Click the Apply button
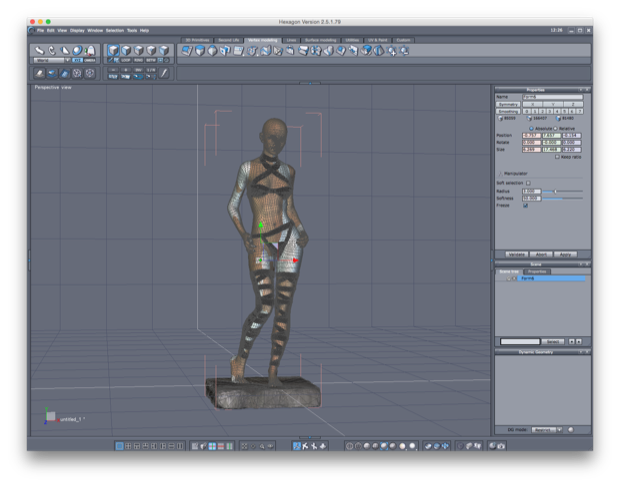The height and width of the screenshot is (487, 620). pos(565,255)
